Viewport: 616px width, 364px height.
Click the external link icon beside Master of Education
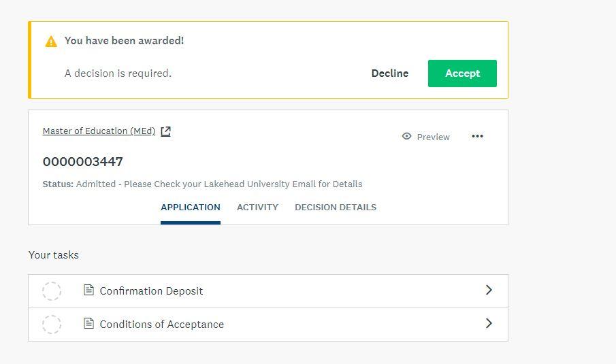click(x=165, y=131)
